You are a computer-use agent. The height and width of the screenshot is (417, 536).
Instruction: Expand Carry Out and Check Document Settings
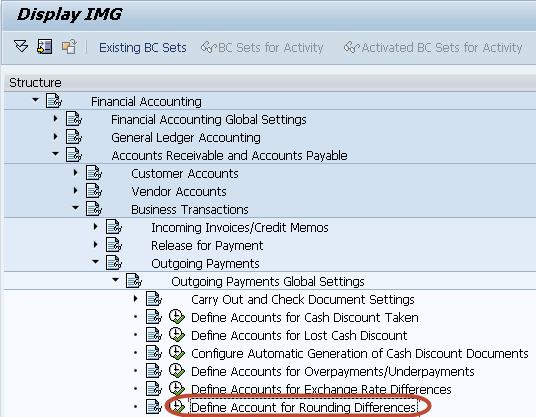(136, 298)
